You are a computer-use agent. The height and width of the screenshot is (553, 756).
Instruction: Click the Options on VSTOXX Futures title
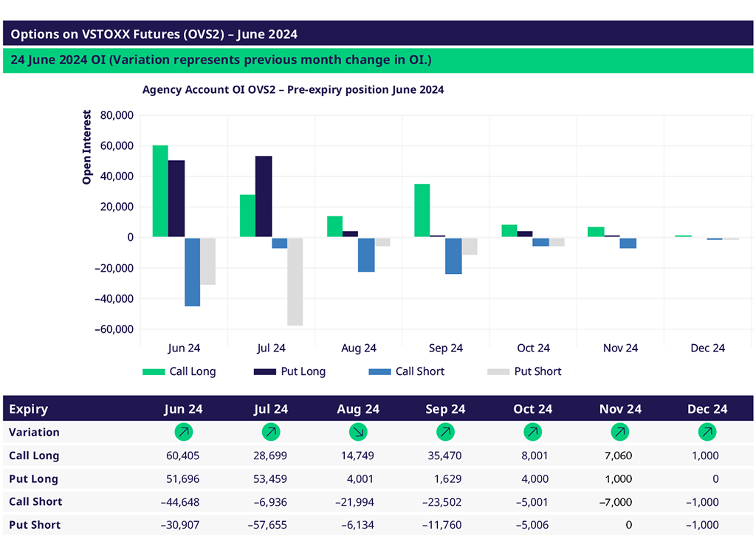pos(154,34)
